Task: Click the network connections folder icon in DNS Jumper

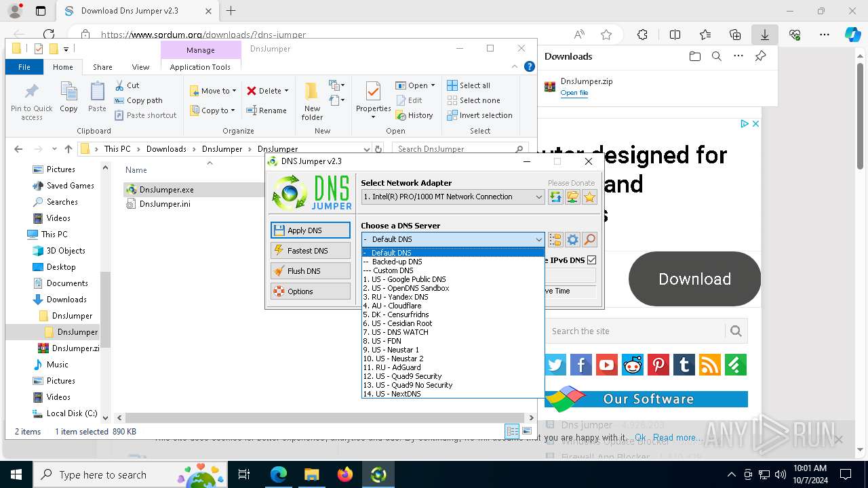Action: coord(572,197)
